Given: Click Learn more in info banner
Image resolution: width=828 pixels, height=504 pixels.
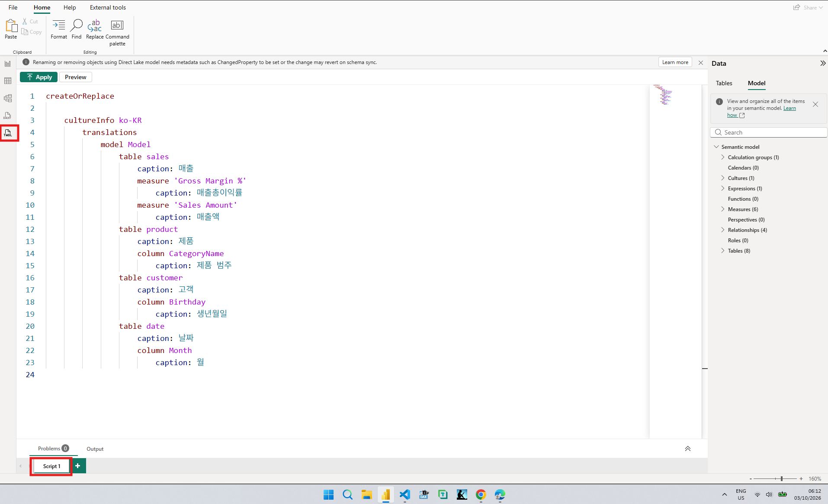Looking at the screenshot, I should [x=675, y=62].
